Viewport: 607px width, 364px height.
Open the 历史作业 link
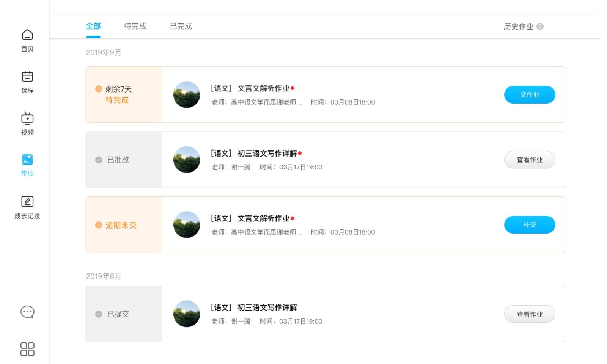pyautogui.click(x=518, y=27)
